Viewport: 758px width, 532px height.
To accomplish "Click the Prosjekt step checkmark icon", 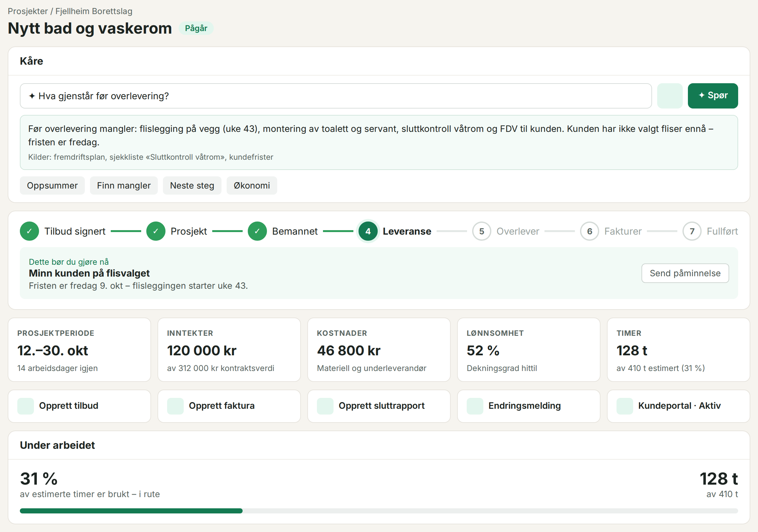I will (x=156, y=231).
